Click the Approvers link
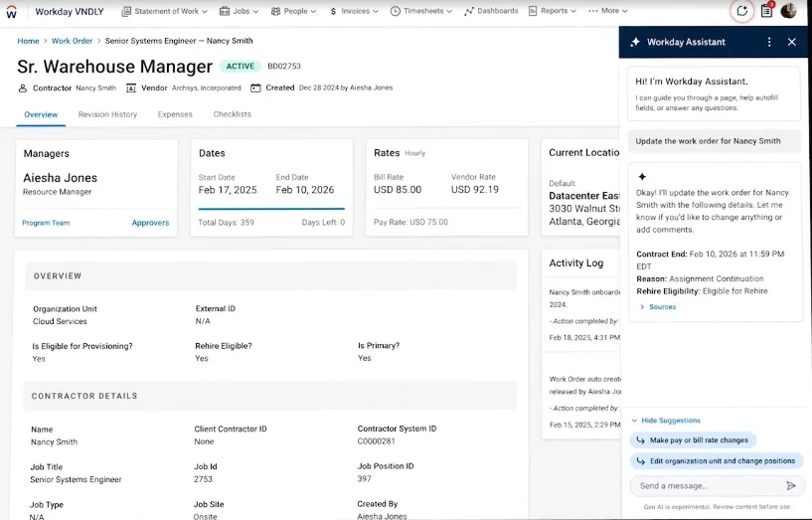 tap(150, 223)
